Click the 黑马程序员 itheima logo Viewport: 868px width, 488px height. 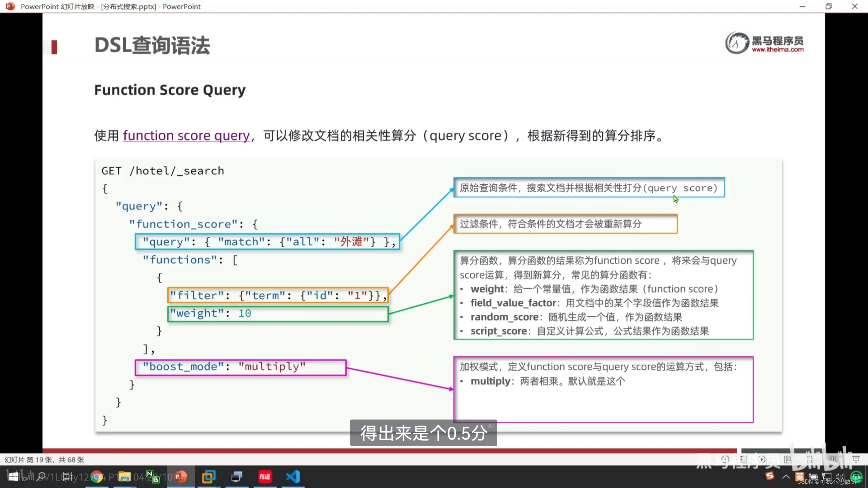point(764,43)
